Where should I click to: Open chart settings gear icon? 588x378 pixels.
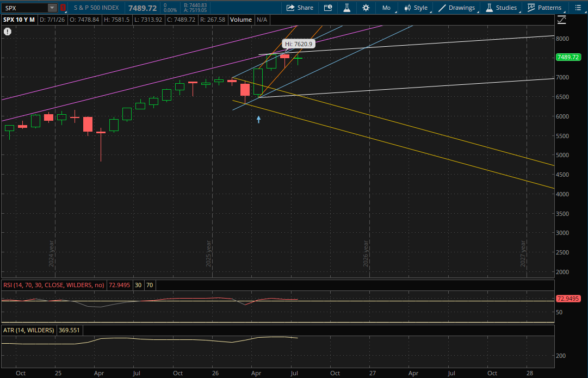coord(366,8)
